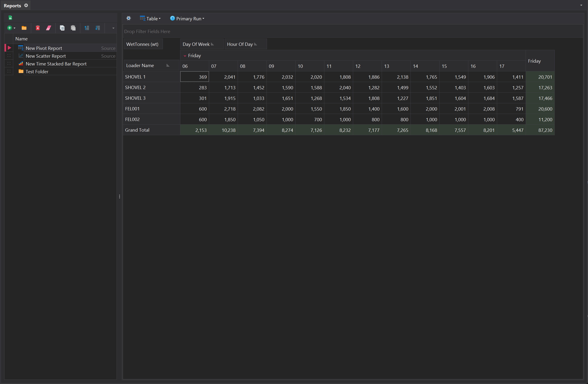Select New Time Stacked Bar Report
588x384 pixels.
tap(56, 64)
